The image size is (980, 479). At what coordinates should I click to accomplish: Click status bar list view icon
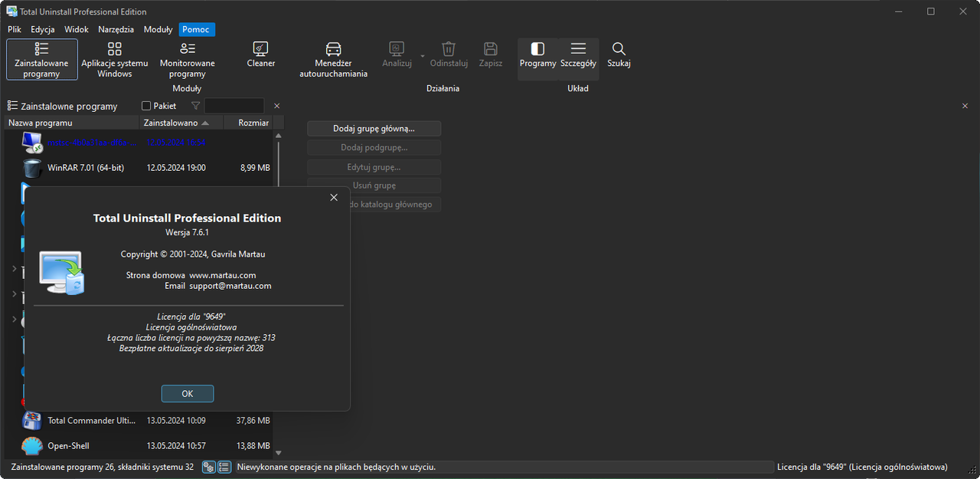coord(224,467)
